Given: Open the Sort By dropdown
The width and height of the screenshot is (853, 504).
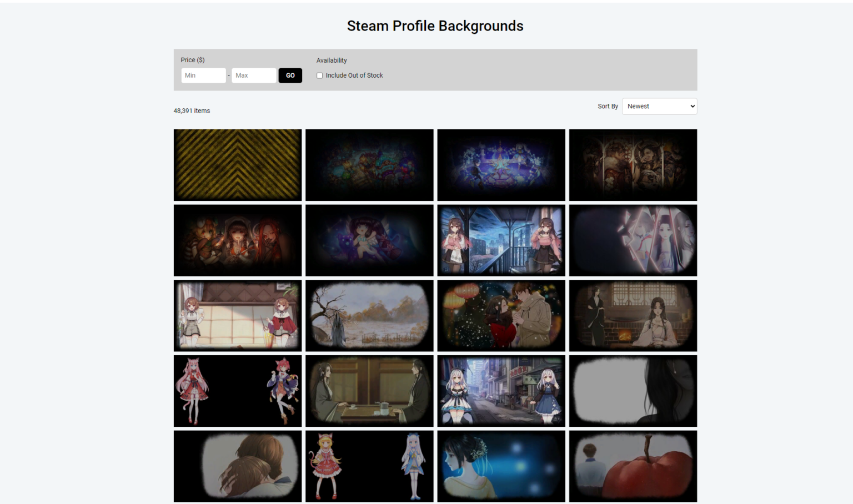Looking at the screenshot, I should coord(659,106).
